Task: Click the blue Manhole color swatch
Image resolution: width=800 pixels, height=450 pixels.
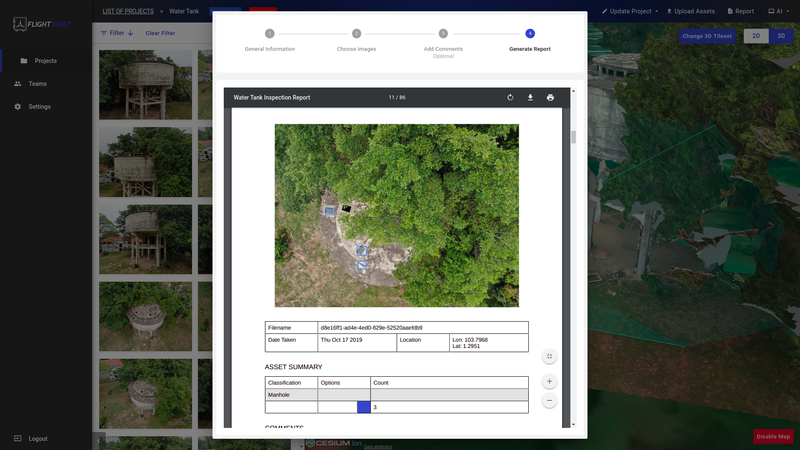Action: [x=363, y=407]
